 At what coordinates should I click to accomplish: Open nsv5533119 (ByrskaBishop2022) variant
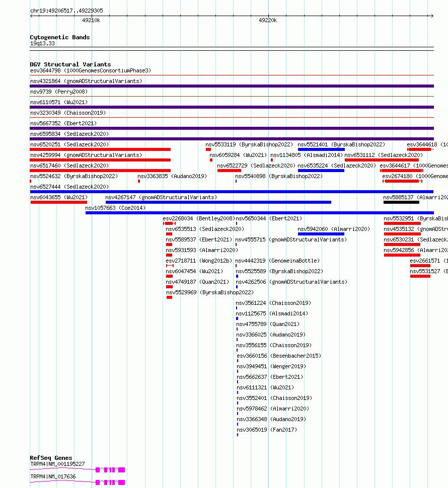coord(249,145)
